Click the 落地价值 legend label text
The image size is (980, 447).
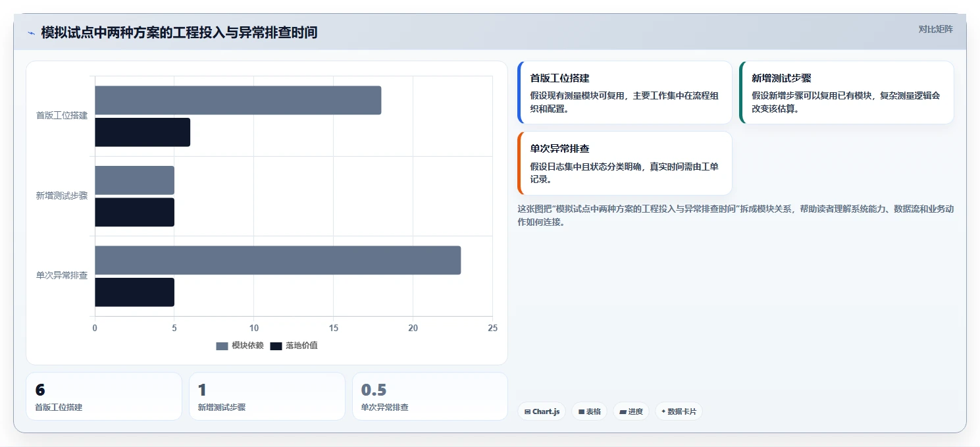[301, 346]
